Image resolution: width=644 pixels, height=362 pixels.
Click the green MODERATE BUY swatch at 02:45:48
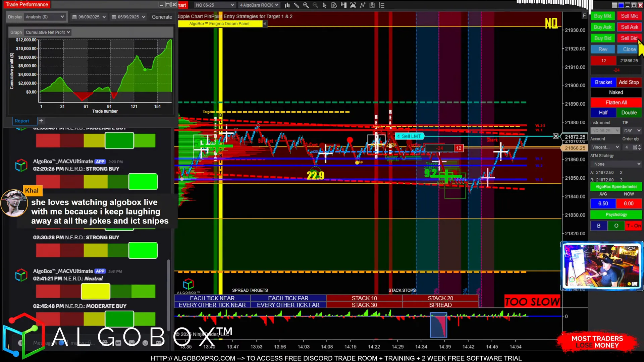tap(119, 319)
